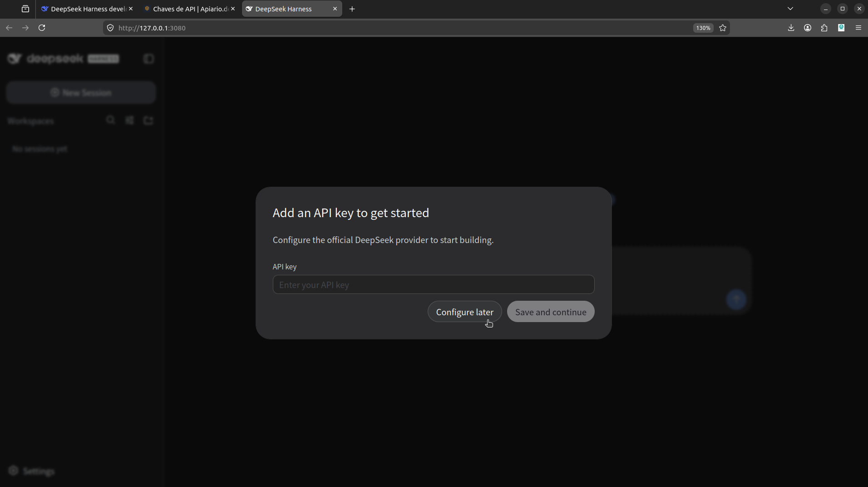Close the Chaves de API tab
The image size is (868, 487).
233,9
